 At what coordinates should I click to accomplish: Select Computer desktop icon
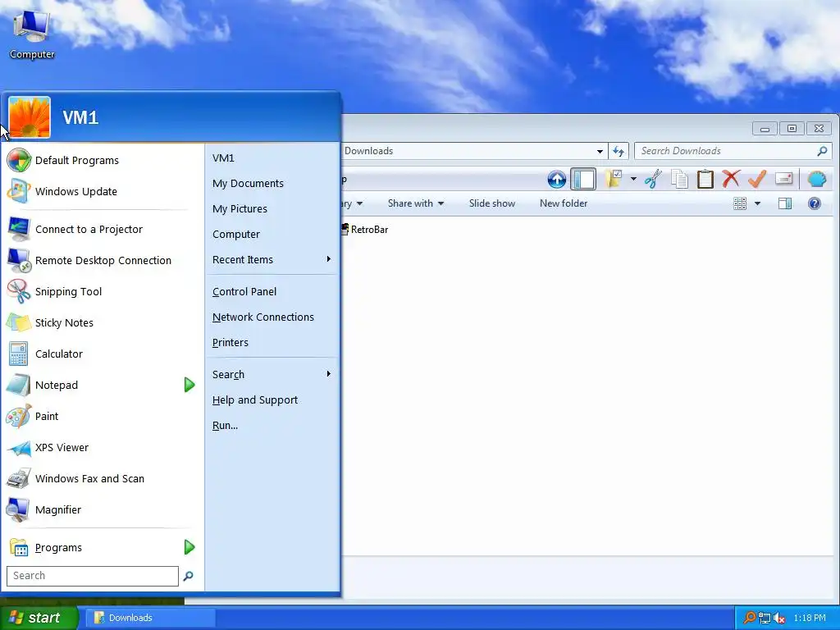[32, 34]
